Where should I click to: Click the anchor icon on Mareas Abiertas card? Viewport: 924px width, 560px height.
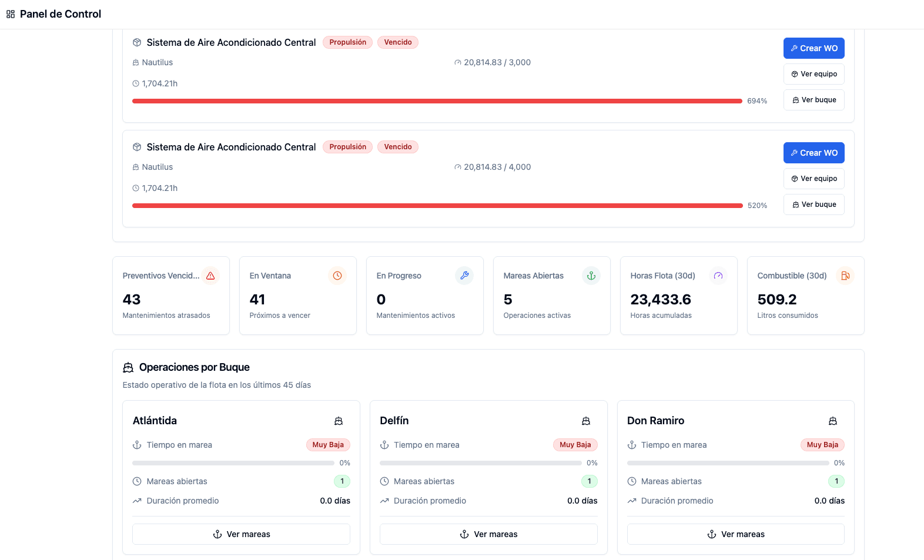[x=591, y=276]
